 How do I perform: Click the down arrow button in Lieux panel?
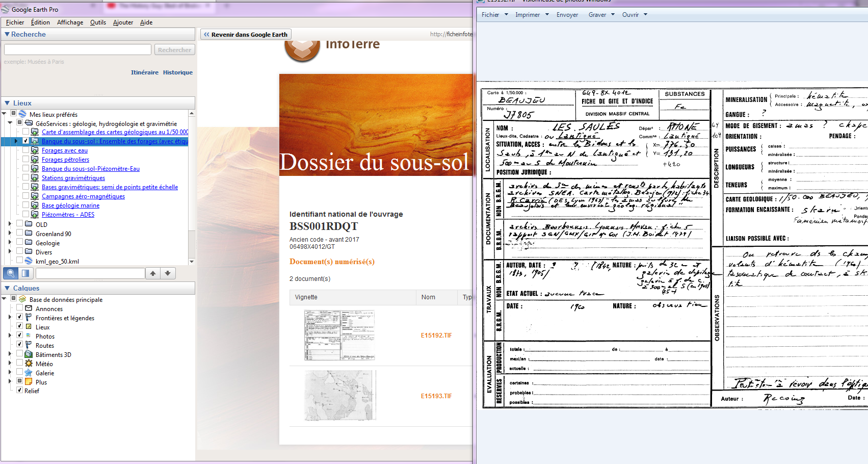(x=168, y=273)
